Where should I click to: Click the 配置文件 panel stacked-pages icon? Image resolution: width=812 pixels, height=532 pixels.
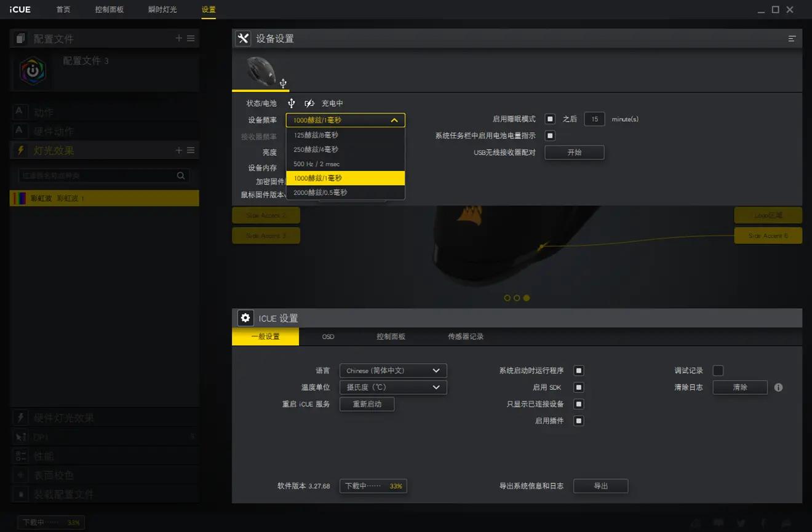click(20, 39)
